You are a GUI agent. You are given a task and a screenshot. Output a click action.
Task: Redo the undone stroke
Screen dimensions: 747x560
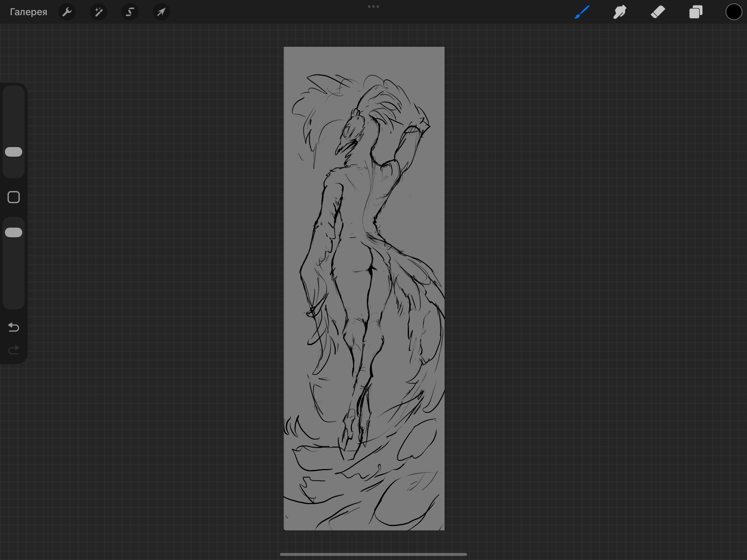(x=14, y=350)
